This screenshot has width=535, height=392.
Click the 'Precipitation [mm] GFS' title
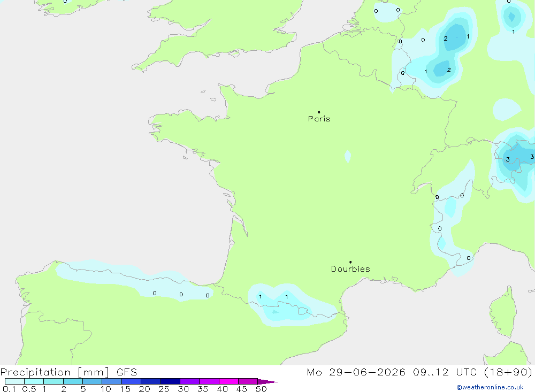[x=68, y=372]
